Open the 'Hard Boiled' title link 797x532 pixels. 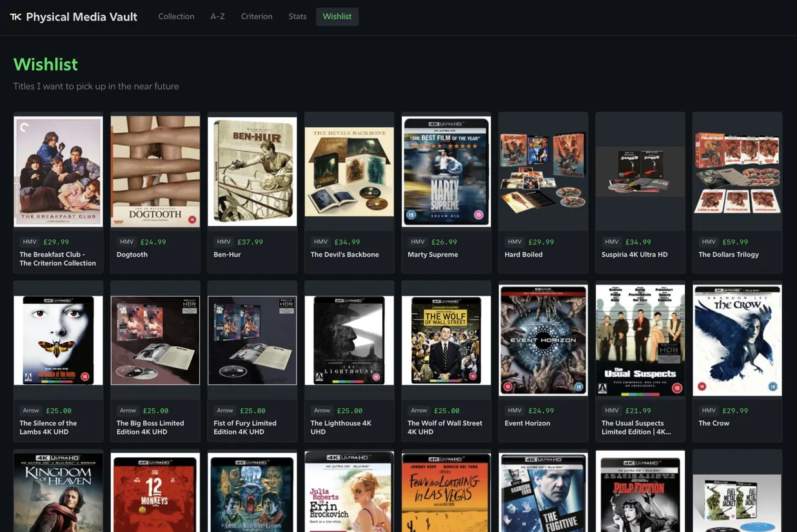tap(524, 255)
